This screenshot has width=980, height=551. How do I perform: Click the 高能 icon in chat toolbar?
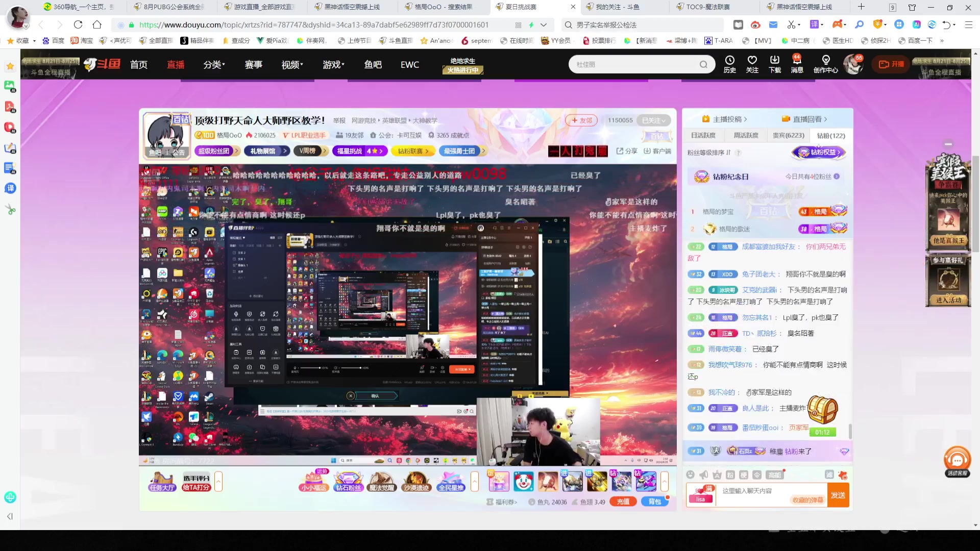click(775, 475)
